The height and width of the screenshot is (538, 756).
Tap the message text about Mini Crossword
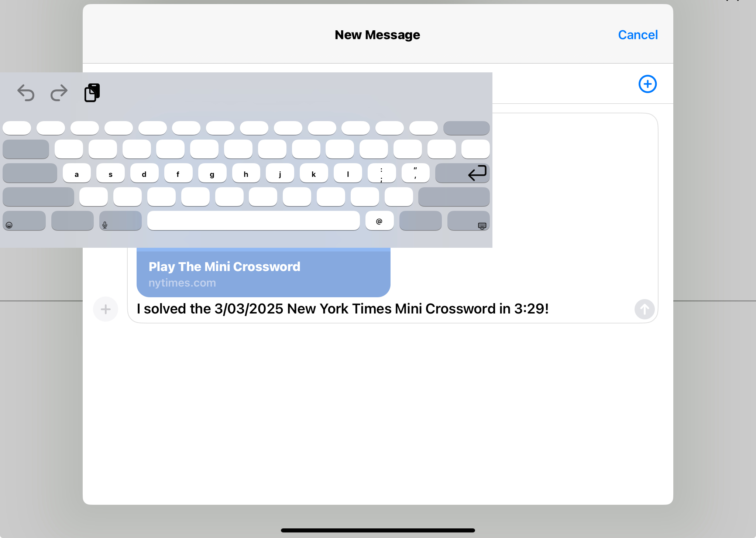click(x=342, y=309)
